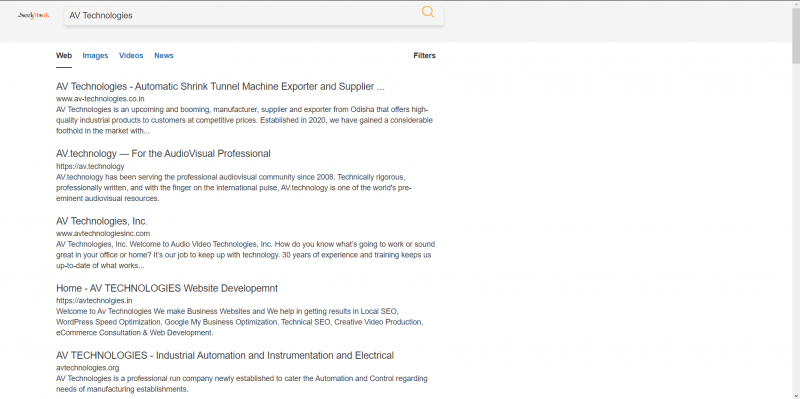Viewport: 800px width, 399px height.
Task: Open Automatic Shrink Tunnel Machine Exporter result
Action: tap(220, 87)
